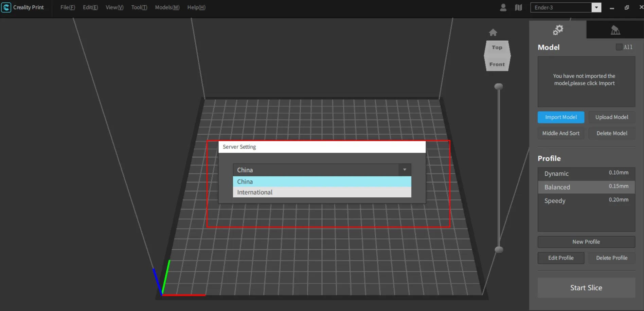The image size is (644, 311).
Task: Select the Speedy 0.20mm profile
Action: pyautogui.click(x=586, y=200)
